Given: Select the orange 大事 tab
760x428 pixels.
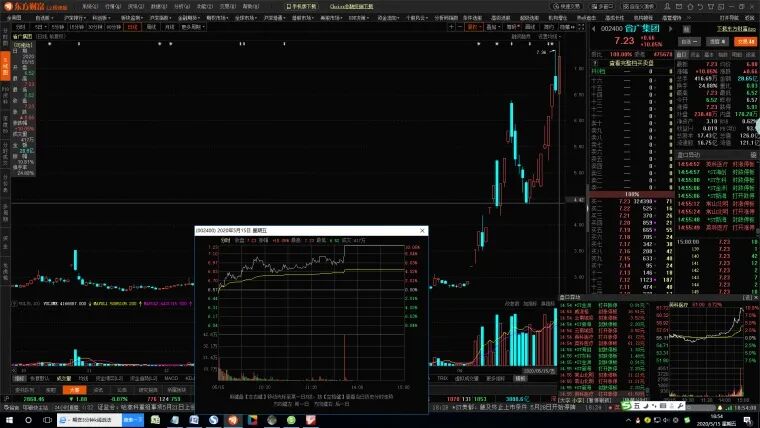Looking at the screenshot, I should tap(74, 389).
